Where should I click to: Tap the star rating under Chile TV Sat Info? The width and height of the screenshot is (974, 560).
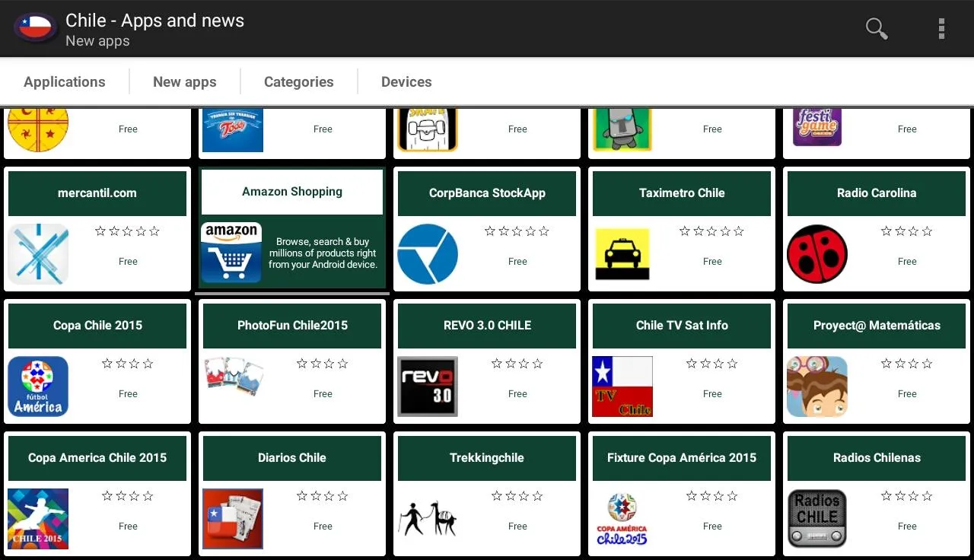pyautogui.click(x=711, y=364)
